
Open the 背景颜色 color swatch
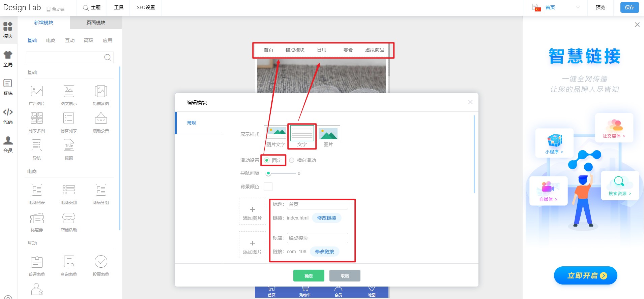[268, 187]
